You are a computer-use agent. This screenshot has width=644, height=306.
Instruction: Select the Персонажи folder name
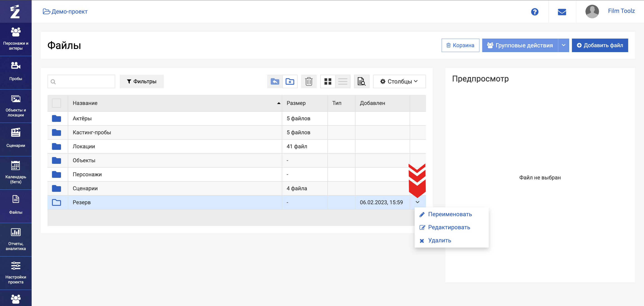pos(87,174)
